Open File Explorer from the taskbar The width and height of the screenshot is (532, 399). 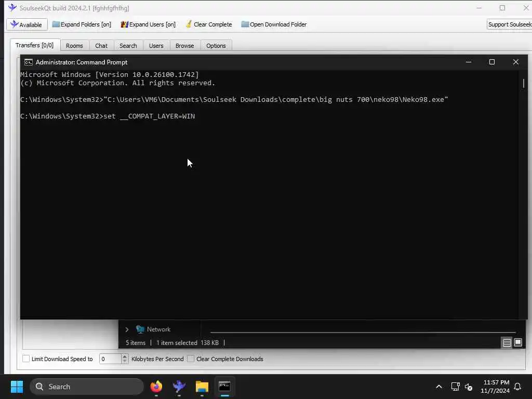tap(202, 387)
